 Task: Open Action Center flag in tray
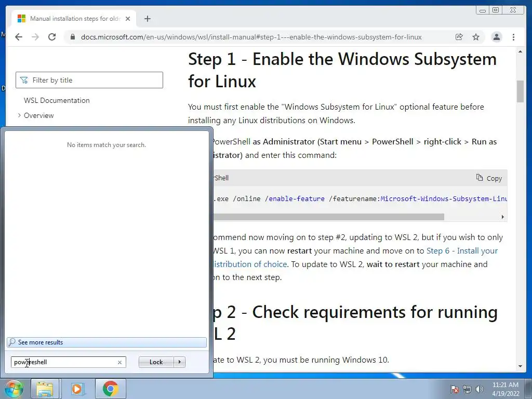(454, 389)
